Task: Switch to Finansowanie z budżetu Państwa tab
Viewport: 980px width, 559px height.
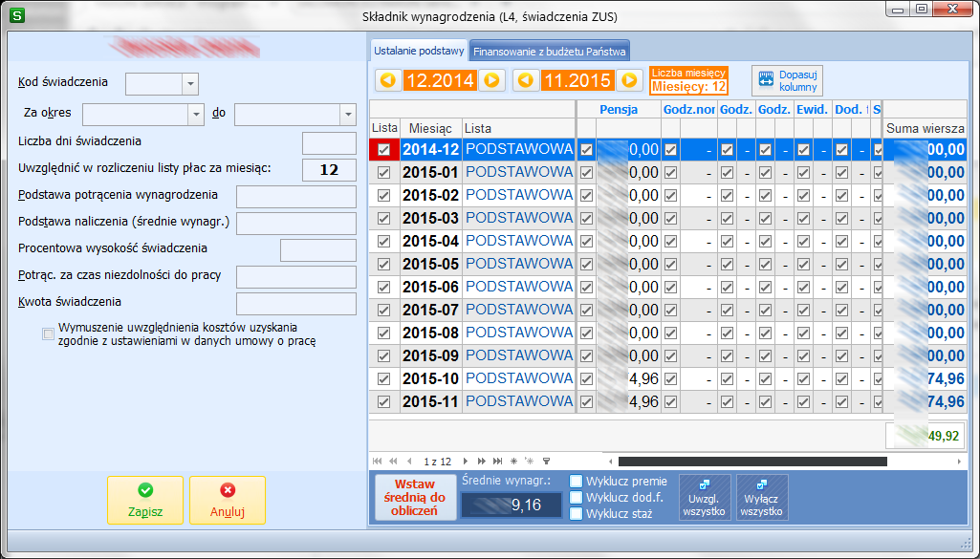Action: point(550,52)
